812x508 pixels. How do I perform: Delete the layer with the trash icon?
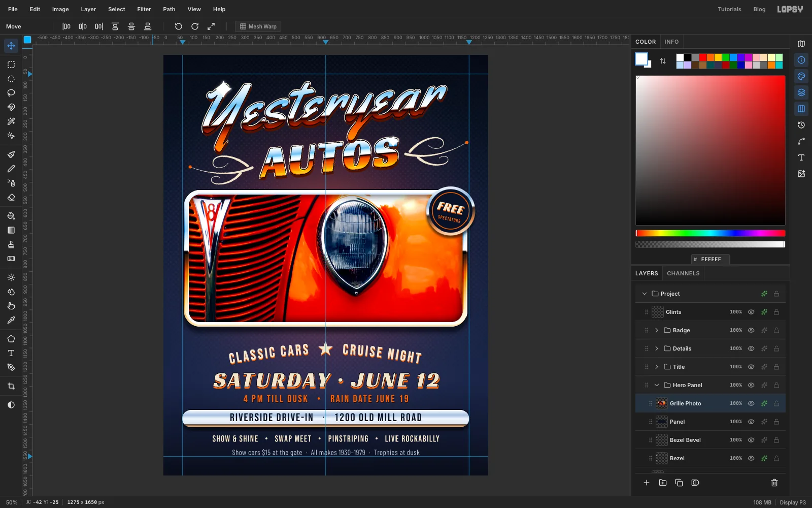(x=774, y=483)
